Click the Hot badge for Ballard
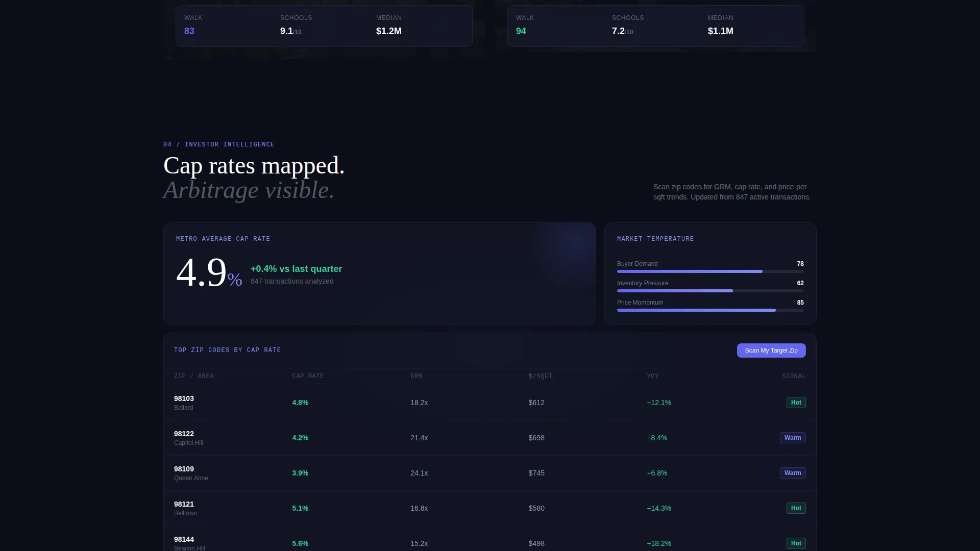Screen dimensions: 980x551 pos(796,403)
